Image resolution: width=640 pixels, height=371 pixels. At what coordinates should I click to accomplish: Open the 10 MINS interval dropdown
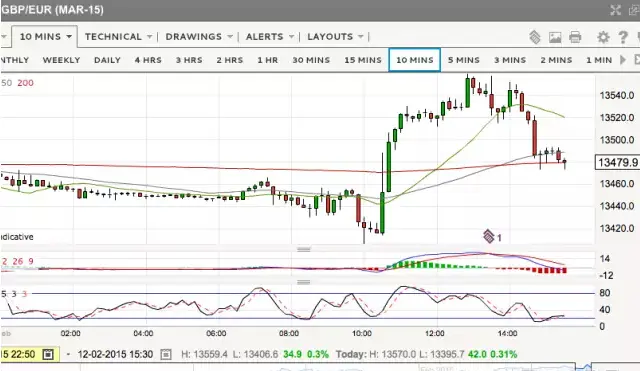tap(45, 37)
